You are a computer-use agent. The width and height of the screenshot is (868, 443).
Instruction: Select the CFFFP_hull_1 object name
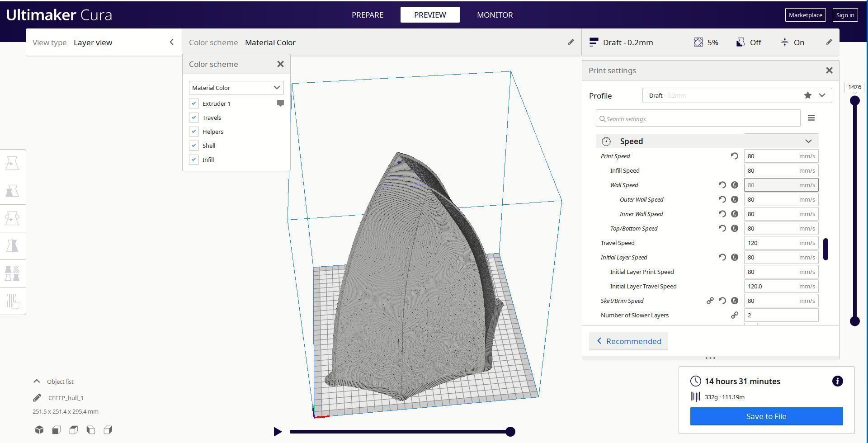point(66,398)
